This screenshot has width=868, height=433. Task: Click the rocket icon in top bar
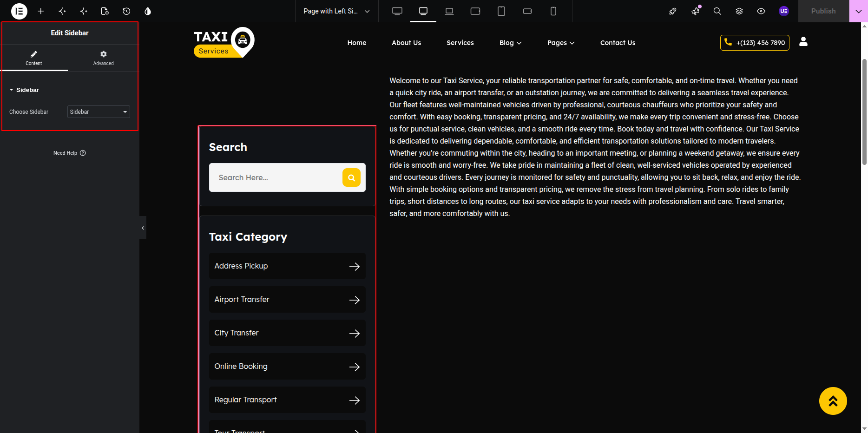click(673, 11)
